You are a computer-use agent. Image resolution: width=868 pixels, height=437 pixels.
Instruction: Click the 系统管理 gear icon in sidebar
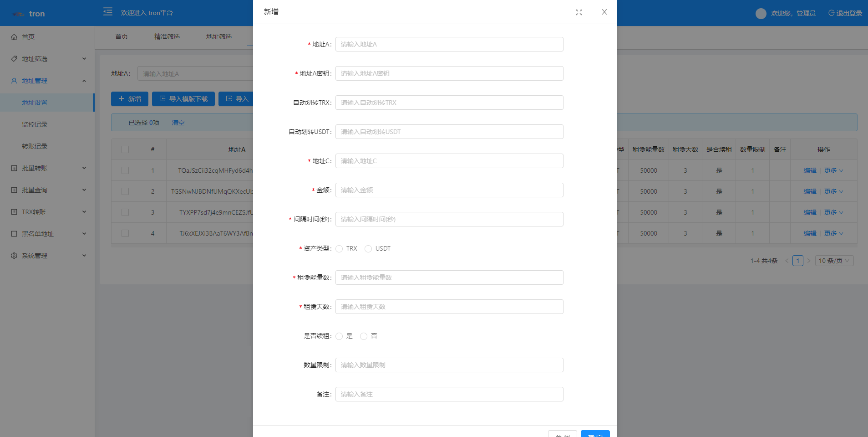(x=14, y=256)
